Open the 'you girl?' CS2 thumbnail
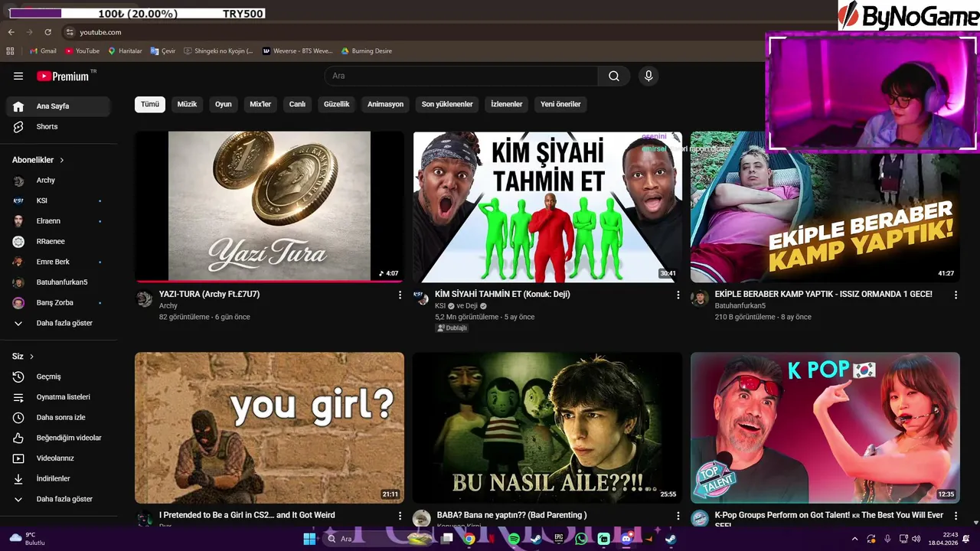 269,428
